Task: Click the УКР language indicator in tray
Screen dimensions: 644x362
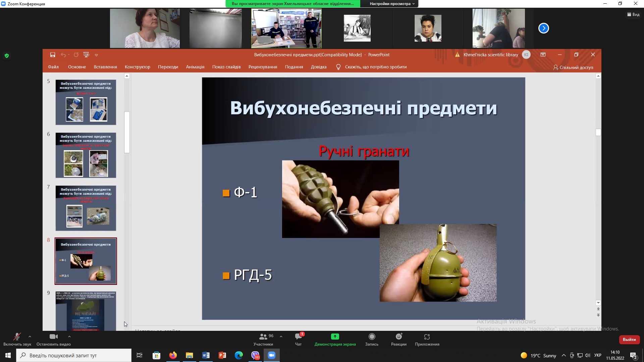Action: (x=597, y=355)
